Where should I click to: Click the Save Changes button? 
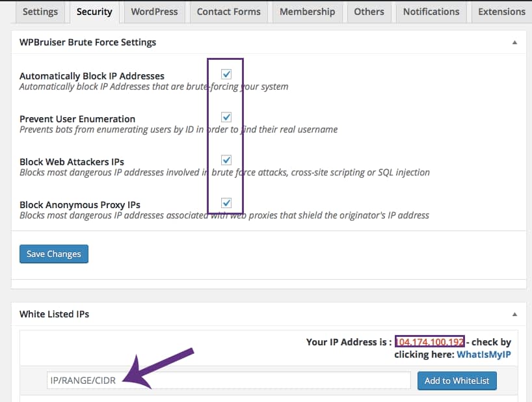point(54,254)
